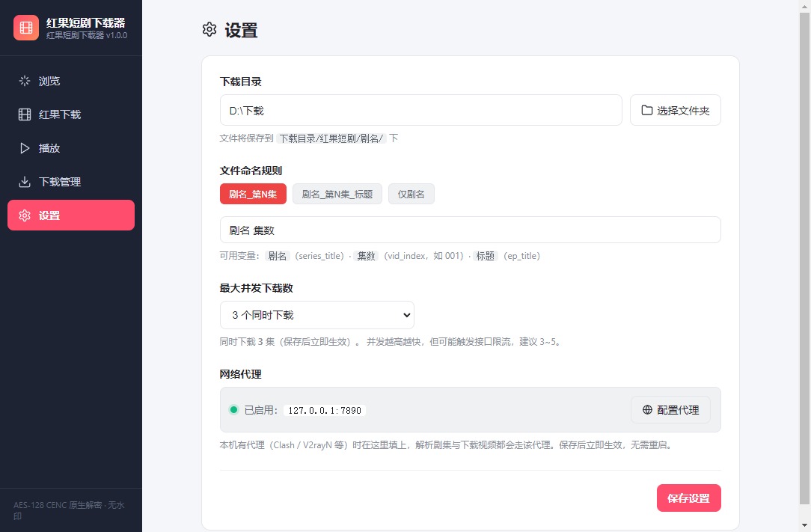Click the 设置 gear icon in sidebar
The image size is (811, 532).
tap(24, 215)
